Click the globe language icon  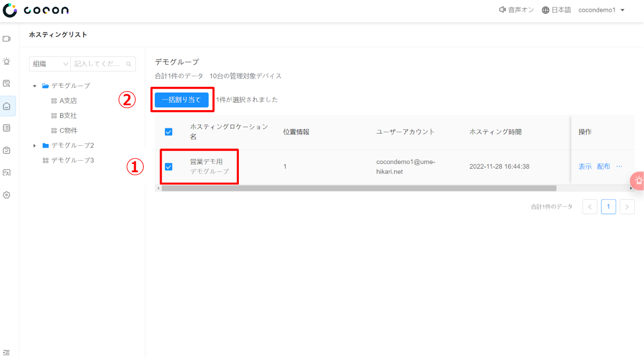[545, 10]
